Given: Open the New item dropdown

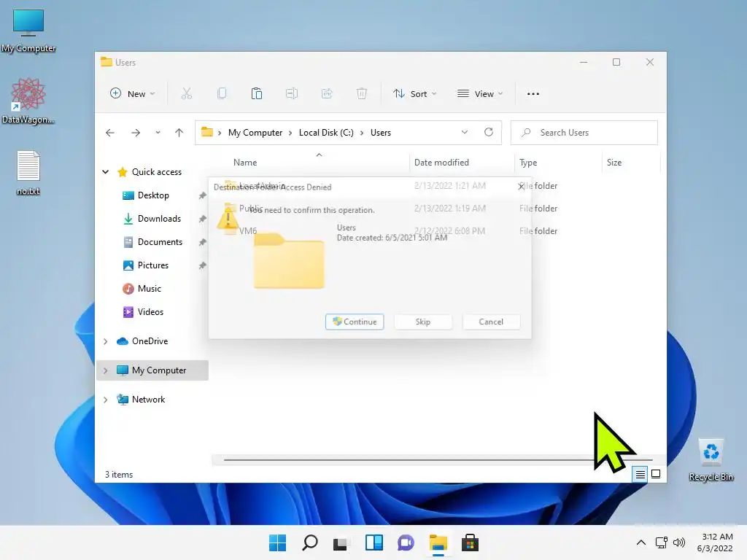Looking at the screenshot, I should 133,94.
